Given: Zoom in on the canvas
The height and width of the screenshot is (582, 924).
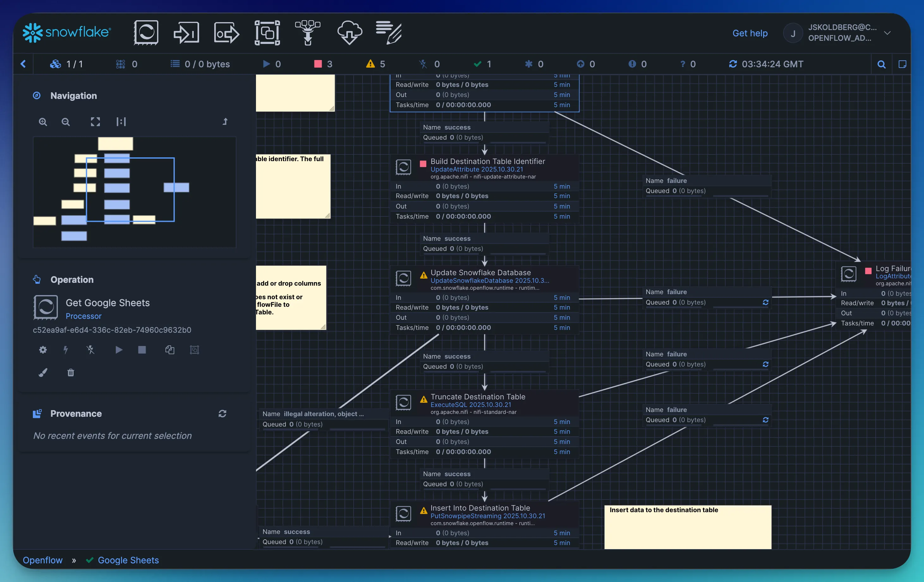Looking at the screenshot, I should (43, 122).
